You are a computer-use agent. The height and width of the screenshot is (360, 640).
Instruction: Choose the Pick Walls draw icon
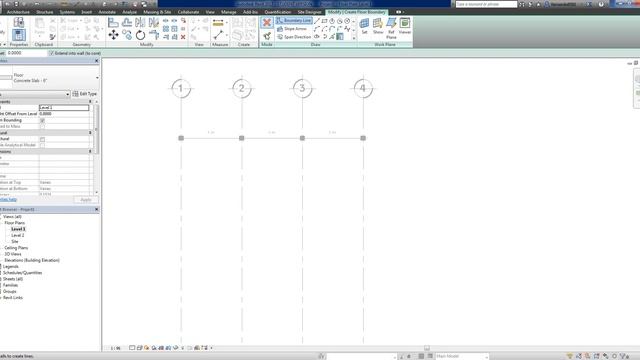340,37
